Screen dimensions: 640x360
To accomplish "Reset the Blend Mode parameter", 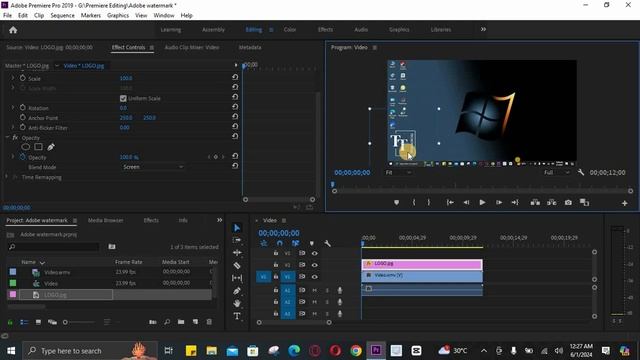I will (x=235, y=166).
